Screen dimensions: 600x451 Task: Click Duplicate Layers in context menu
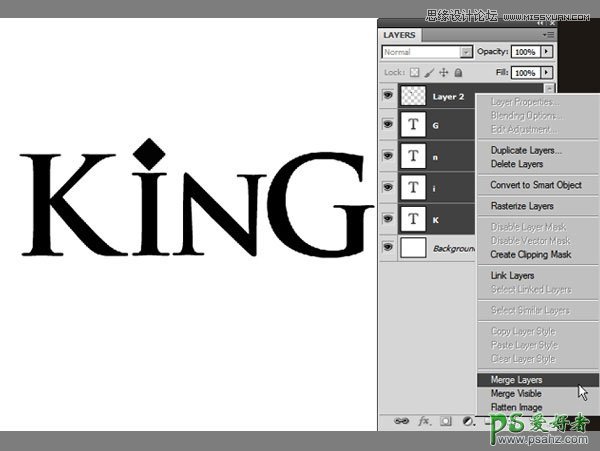(525, 150)
